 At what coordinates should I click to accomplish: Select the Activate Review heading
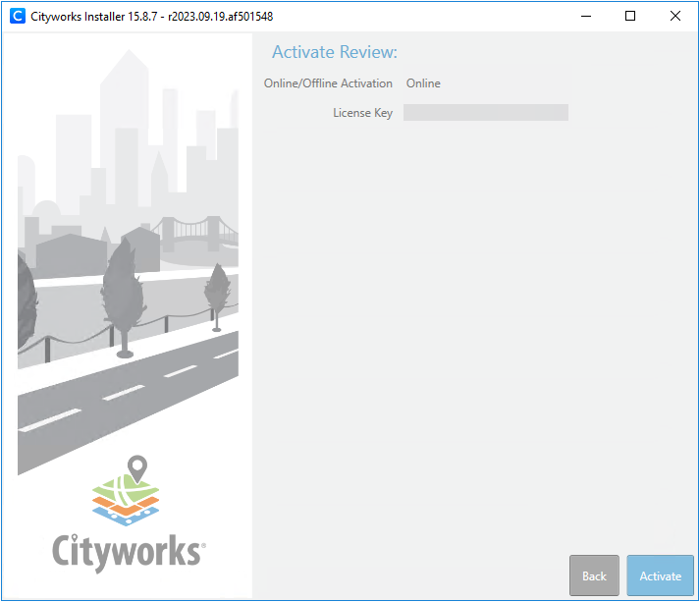pos(334,52)
